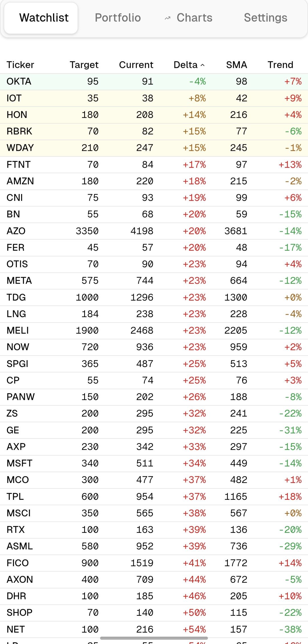Toggle Delta column sort order
Screen dimensions: 308x644
(x=186, y=65)
